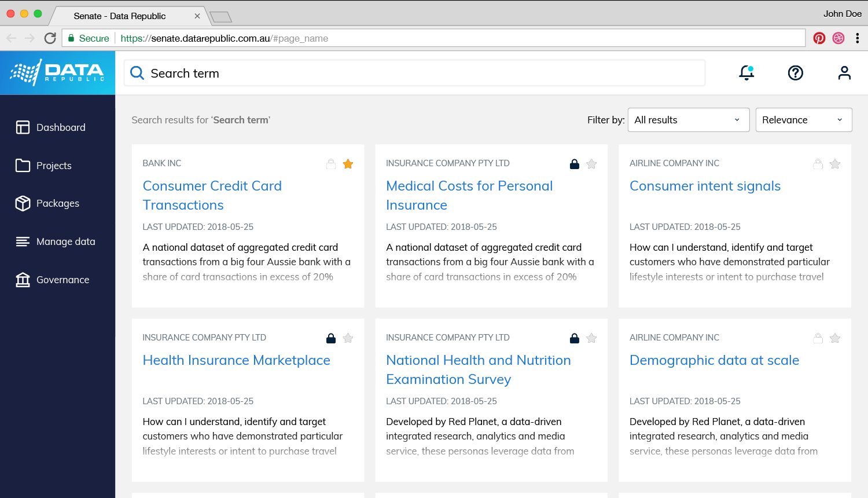Open the Relevance sort dropdown
The image size is (868, 498).
[x=803, y=120]
